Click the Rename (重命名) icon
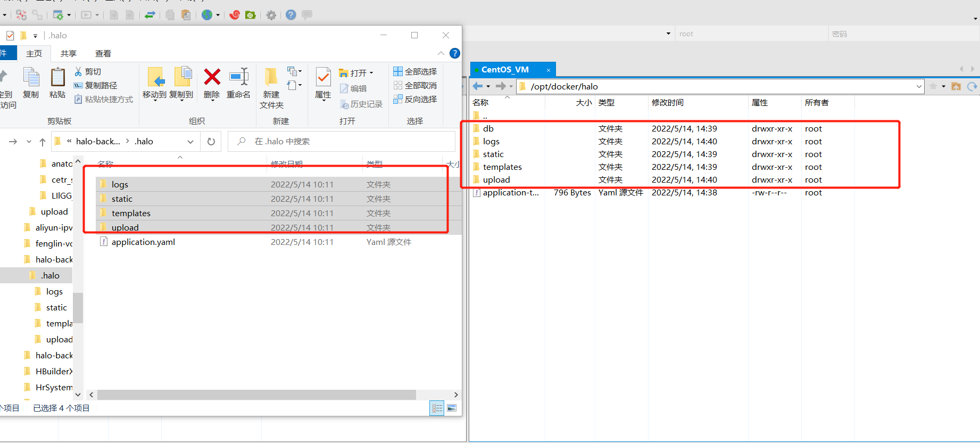Viewport: 980px width, 443px height. (x=238, y=78)
